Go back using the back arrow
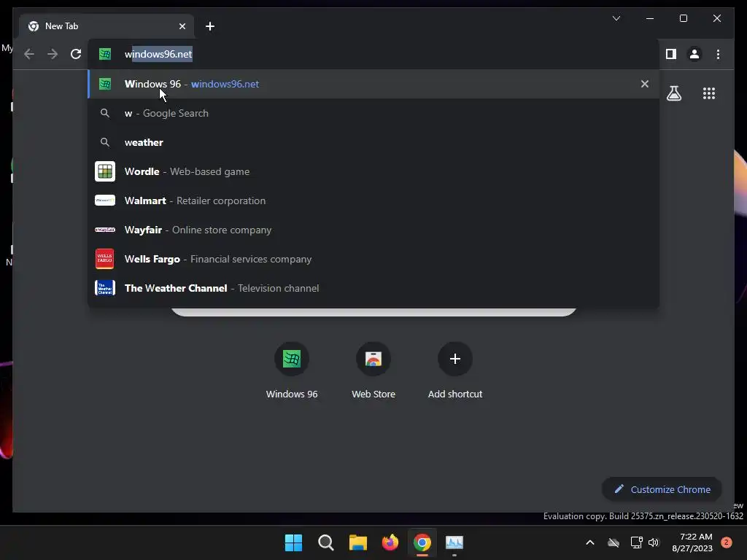Image resolution: width=747 pixels, height=560 pixels. tap(29, 54)
